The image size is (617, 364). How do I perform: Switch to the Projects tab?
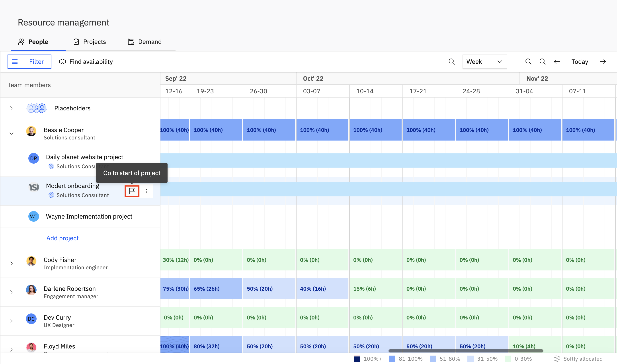point(90,42)
